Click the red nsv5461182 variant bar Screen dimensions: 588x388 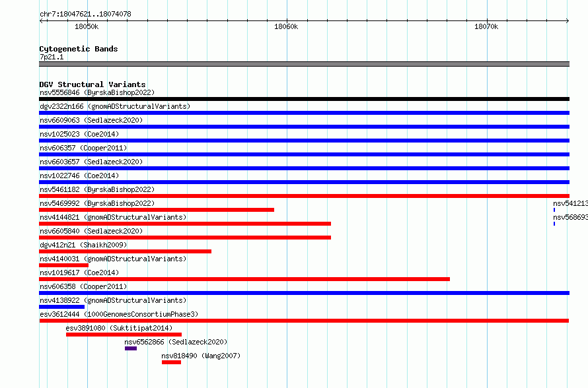pos(304,196)
